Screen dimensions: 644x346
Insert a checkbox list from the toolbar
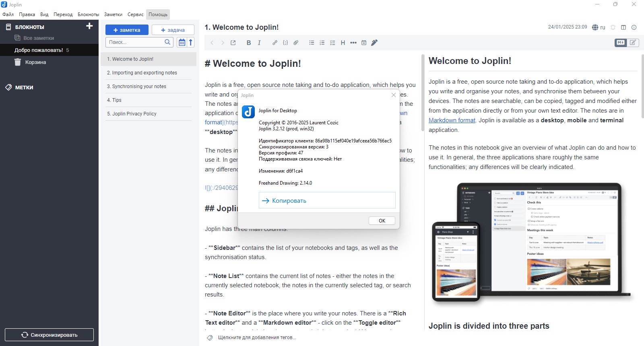332,43
